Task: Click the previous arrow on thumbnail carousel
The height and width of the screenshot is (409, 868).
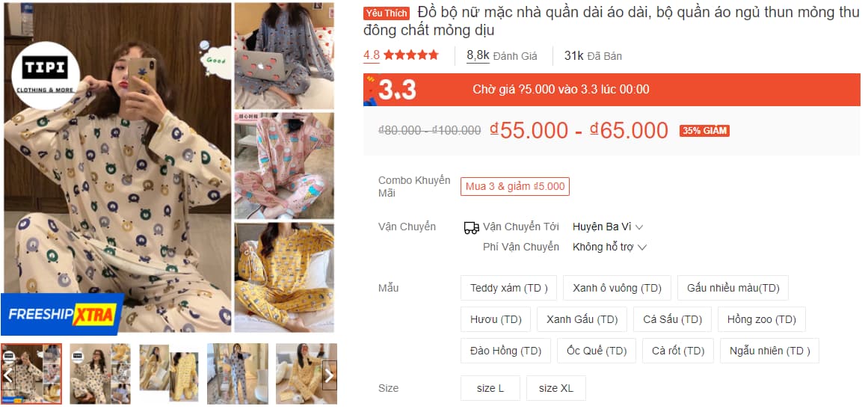Action: 7,375
